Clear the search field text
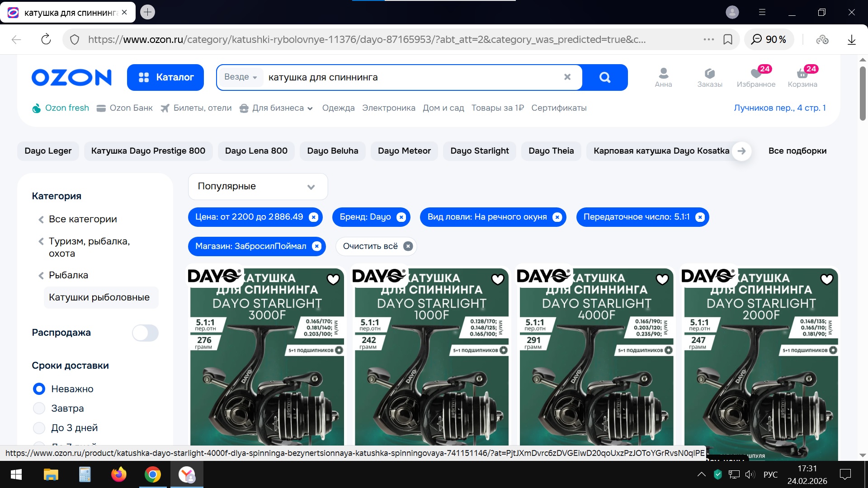Viewport: 868px width, 488px height. click(567, 77)
